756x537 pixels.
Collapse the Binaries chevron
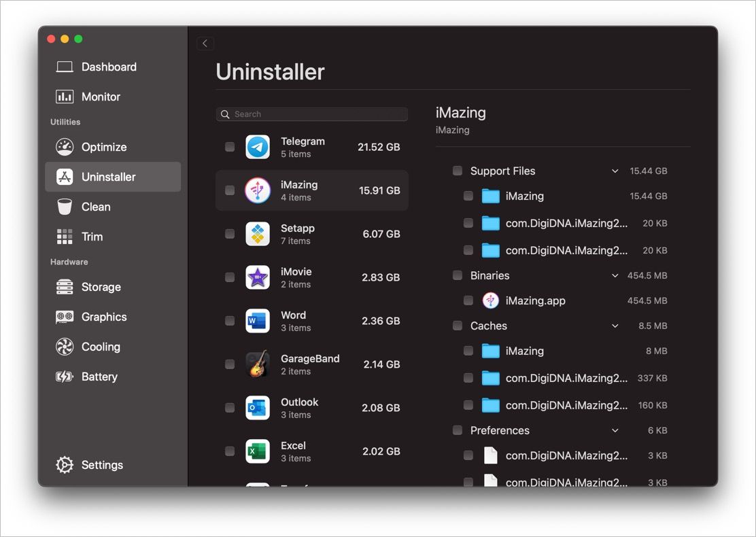coord(615,276)
